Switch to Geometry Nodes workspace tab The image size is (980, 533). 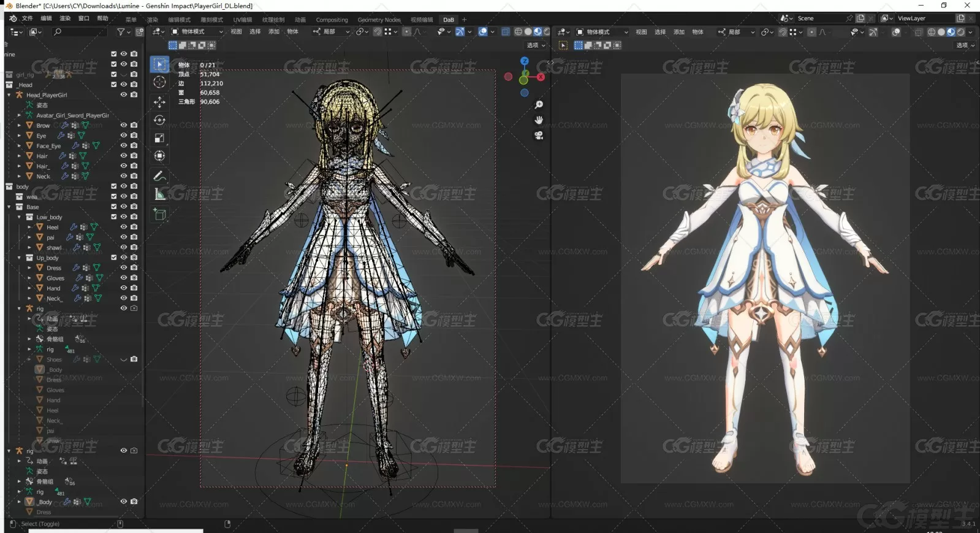pyautogui.click(x=379, y=20)
